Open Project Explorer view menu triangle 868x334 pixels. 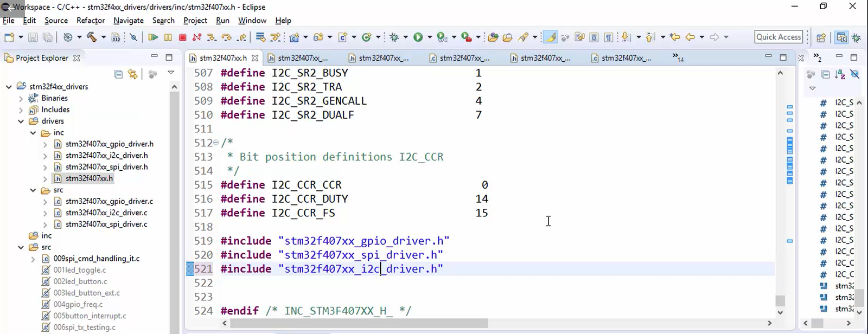pos(170,73)
